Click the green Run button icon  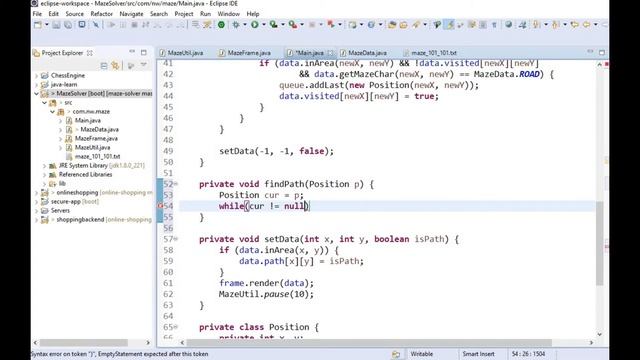(x=255, y=25)
